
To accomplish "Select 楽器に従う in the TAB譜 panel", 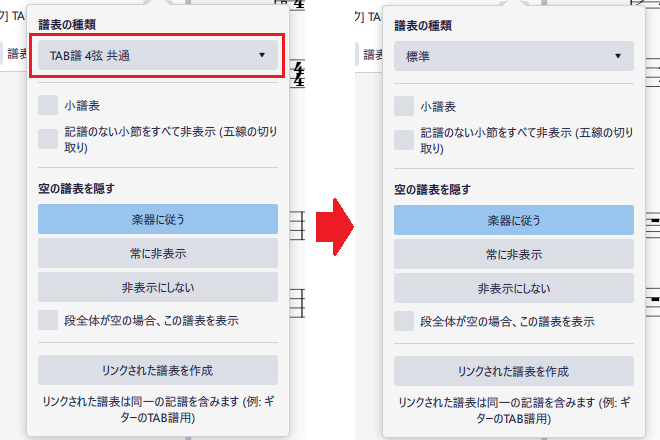I will click(157, 219).
